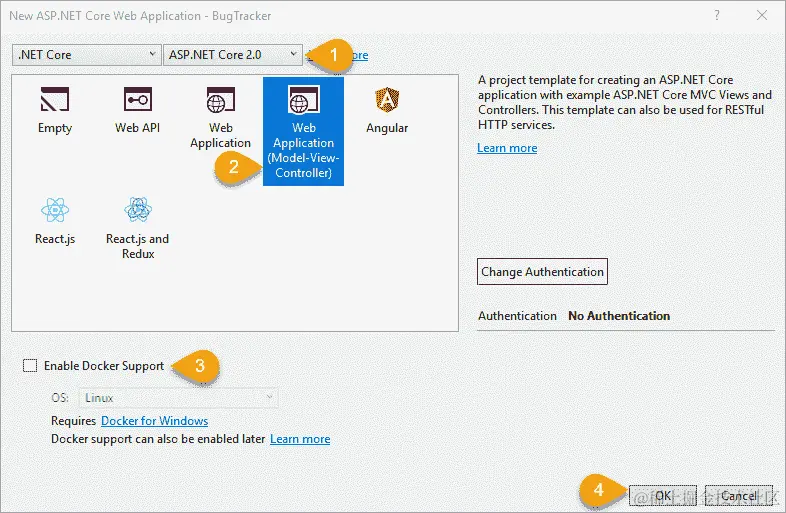786x513 pixels.
Task: Choose the Angular template icon
Action: (387, 99)
